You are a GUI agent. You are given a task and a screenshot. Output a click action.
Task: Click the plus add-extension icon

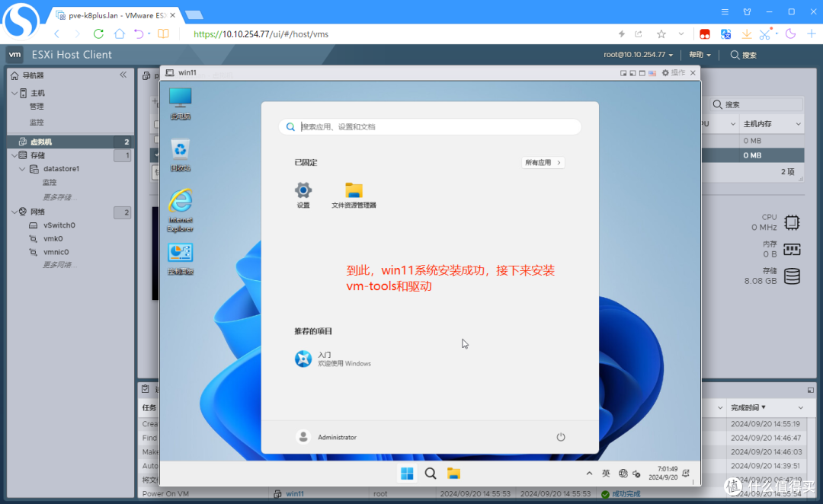(812, 34)
